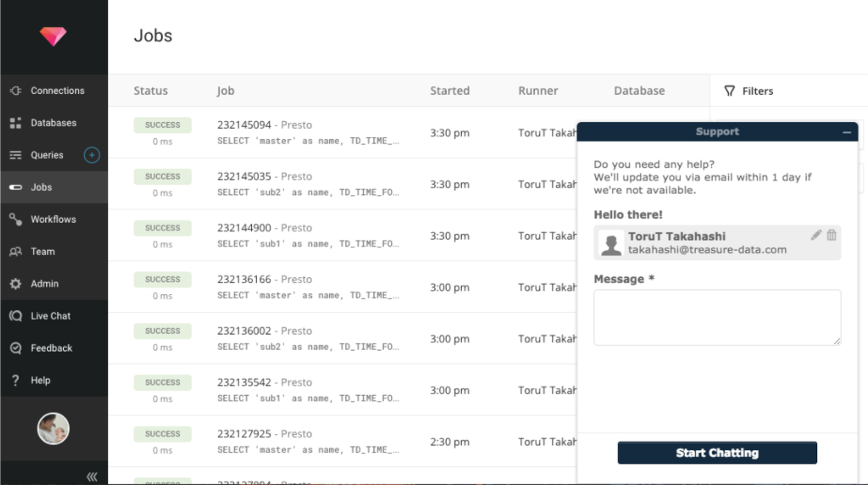868x485 pixels.
Task: Click the user profile avatar
Action: 53,429
